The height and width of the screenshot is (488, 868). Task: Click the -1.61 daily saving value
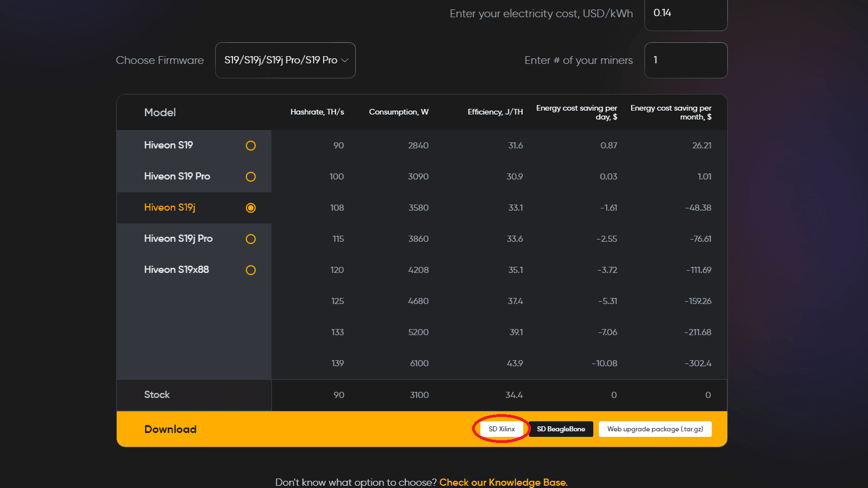pyautogui.click(x=608, y=207)
